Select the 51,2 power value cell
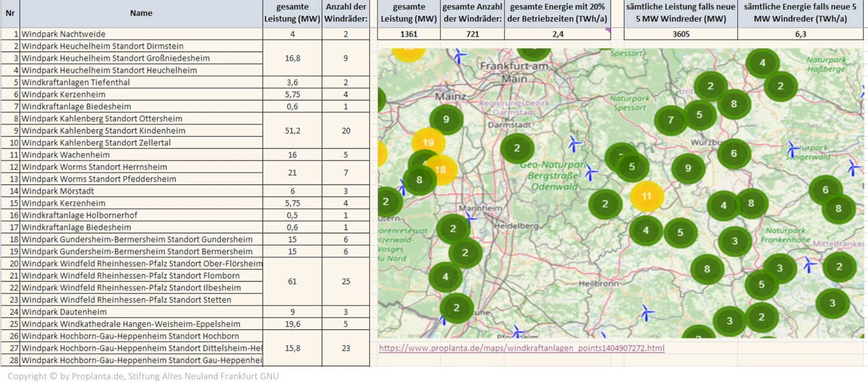Screen dimensions: 868x388 292,131
